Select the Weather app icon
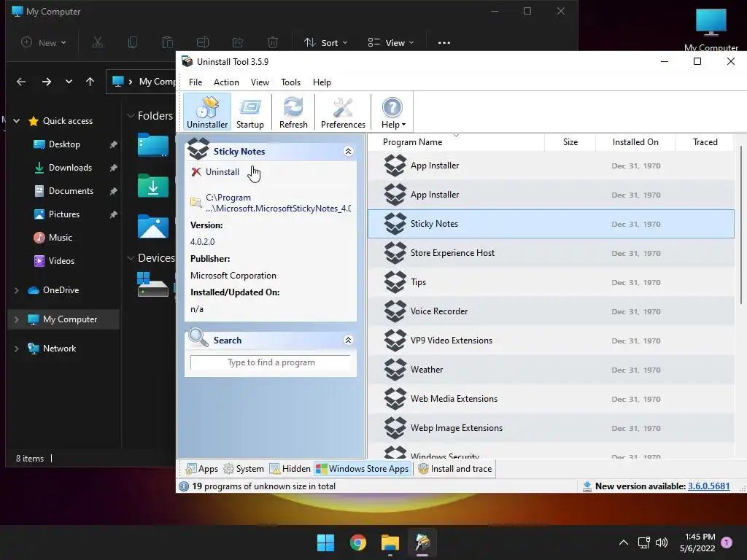 click(395, 370)
